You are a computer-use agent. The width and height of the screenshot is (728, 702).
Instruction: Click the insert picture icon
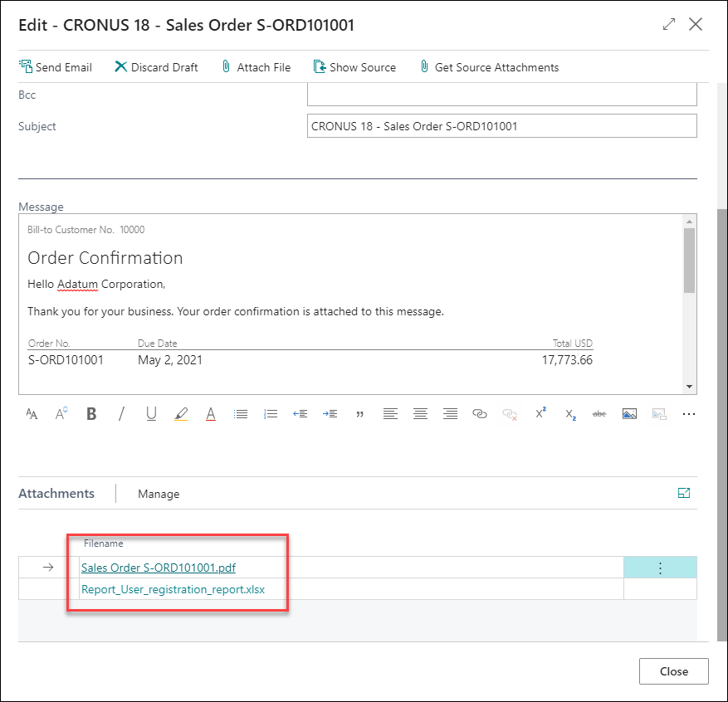click(629, 414)
